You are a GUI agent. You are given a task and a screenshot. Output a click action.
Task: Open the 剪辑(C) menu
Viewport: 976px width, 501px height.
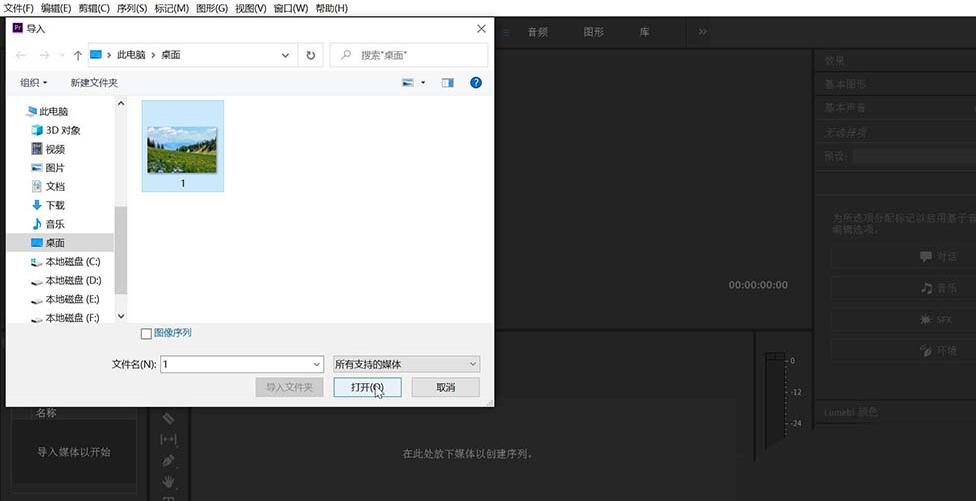(x=94, y=8)
